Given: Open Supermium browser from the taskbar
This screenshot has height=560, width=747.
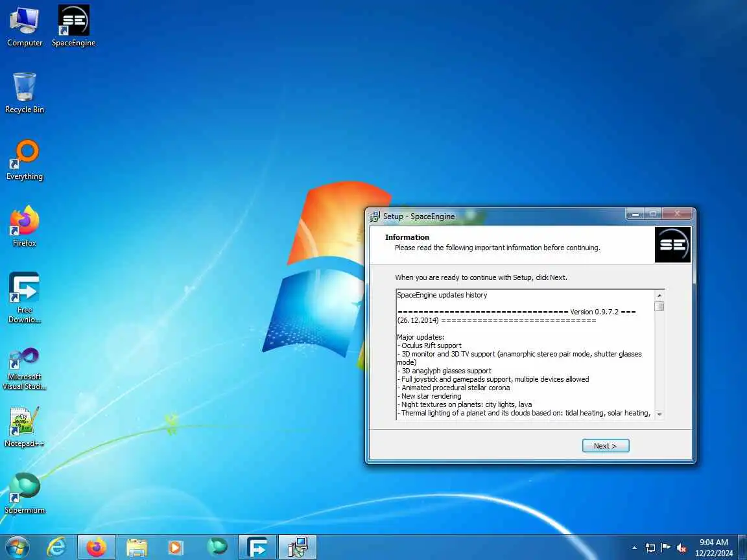Looking at the screenshot, I should [217, 547].
